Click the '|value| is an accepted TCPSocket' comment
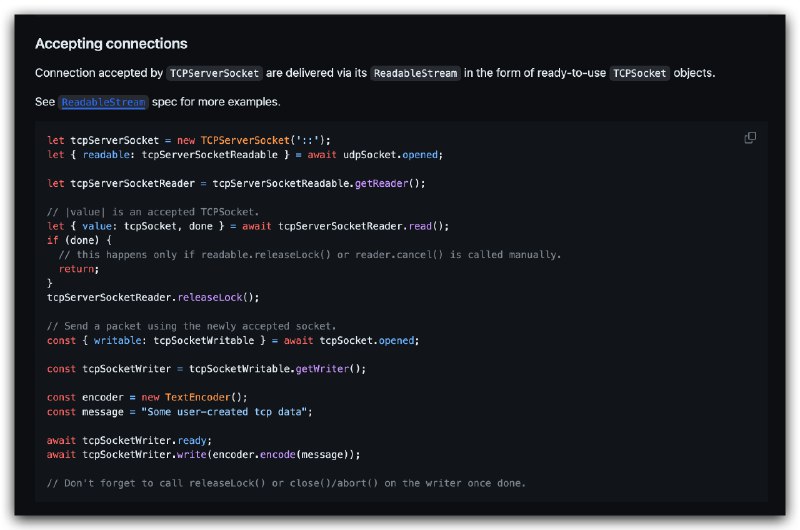 click(x=153, y=211)
